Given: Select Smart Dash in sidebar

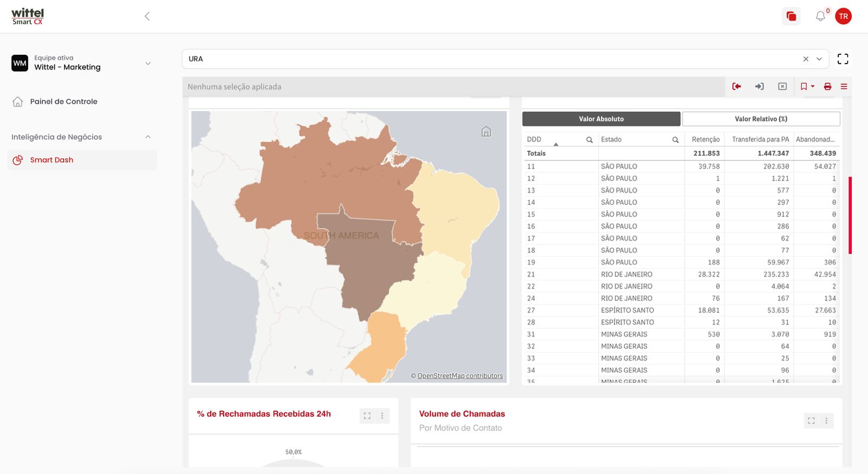Looking at the screenshot, I should 52,160.
